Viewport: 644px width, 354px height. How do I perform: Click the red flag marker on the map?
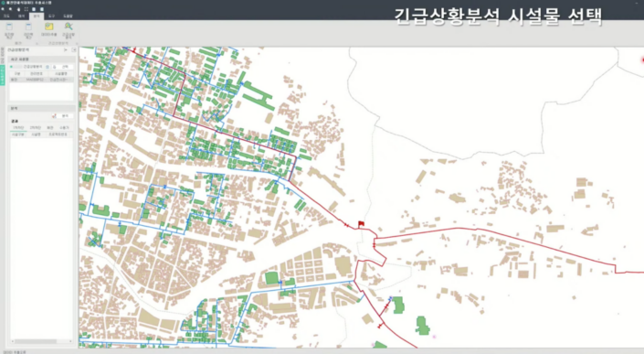click(361, 224)
